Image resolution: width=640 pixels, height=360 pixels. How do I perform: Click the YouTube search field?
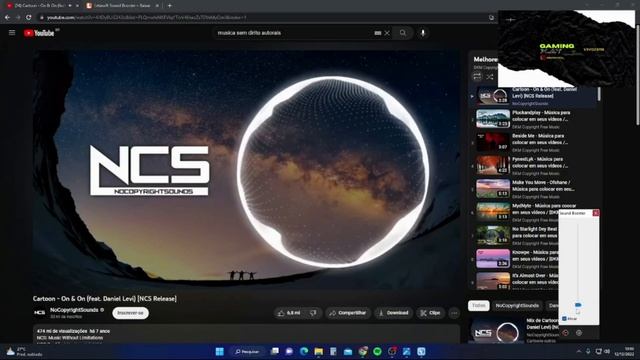[294, 33]
